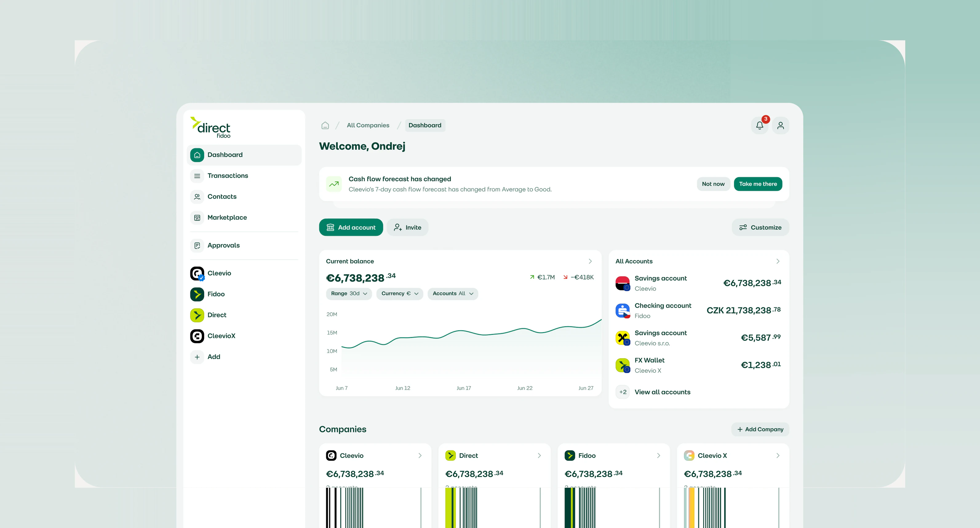980x528 pixels.
Task: Open Marketplace in sidebar
Action: 244,218
